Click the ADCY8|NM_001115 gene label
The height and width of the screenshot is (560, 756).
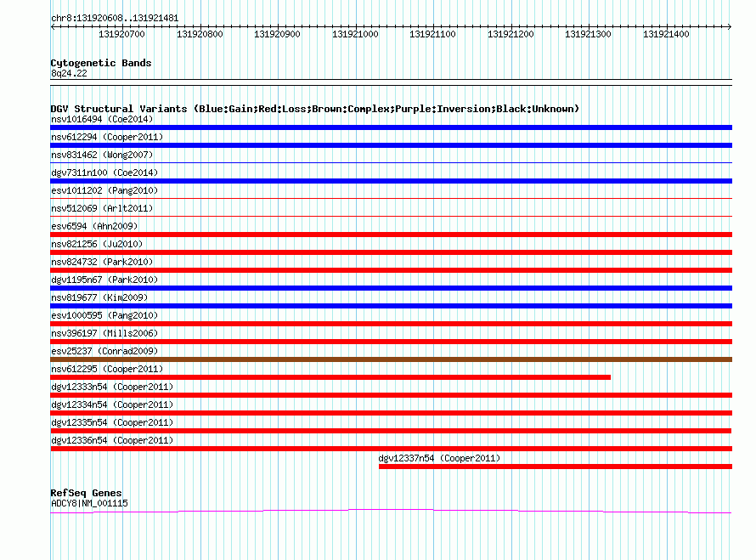(x=90, y=503)
